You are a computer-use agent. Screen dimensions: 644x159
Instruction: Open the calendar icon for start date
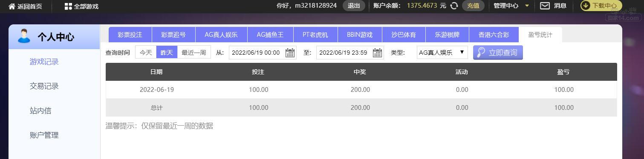[290, 53]
